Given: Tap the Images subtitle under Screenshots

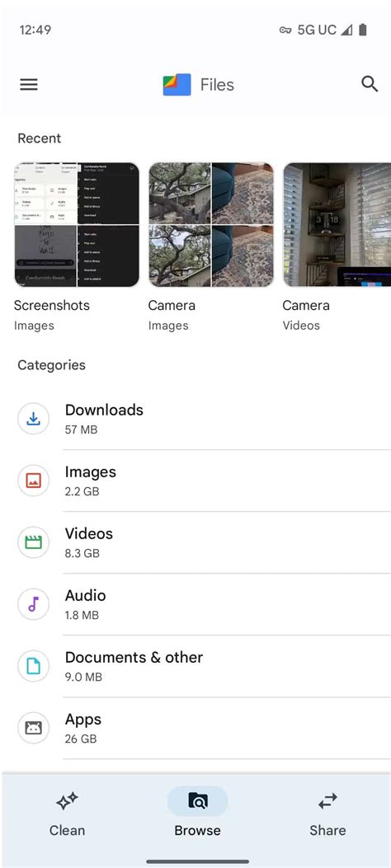Looking at the screenshot, I should 34,326.
